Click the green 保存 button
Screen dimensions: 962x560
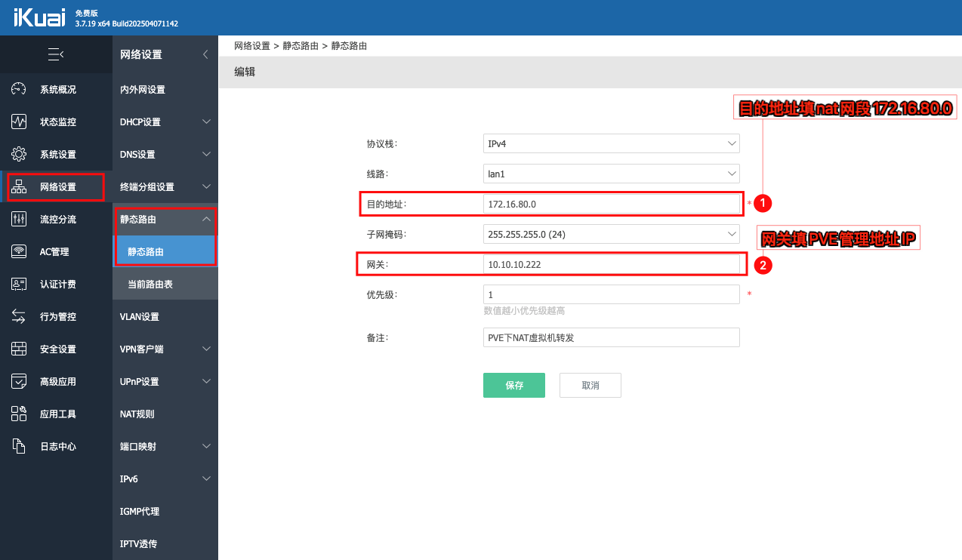click(513, 385)
